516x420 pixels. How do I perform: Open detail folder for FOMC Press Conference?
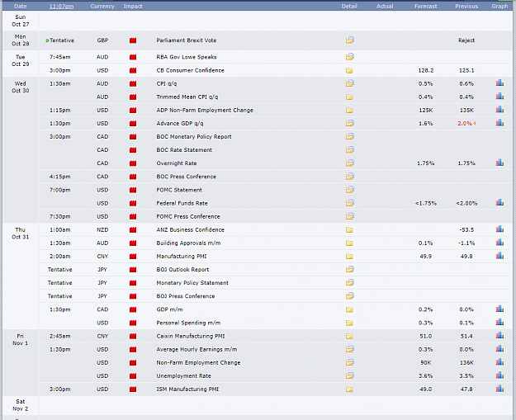click(349, 216)
